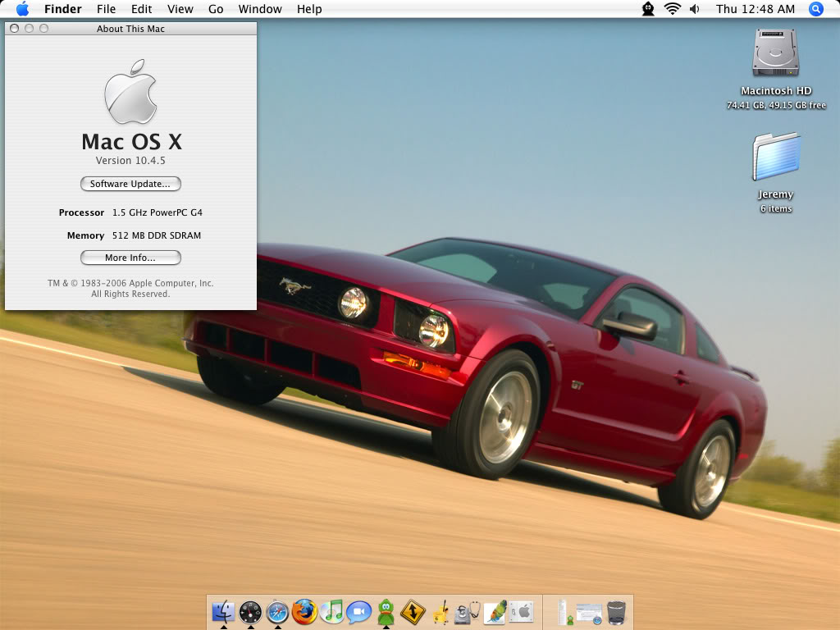Click the clock showing Thu 12:48 AM
Image resolution: width=840 pixels, height=630 pixels.
[756, 9]
